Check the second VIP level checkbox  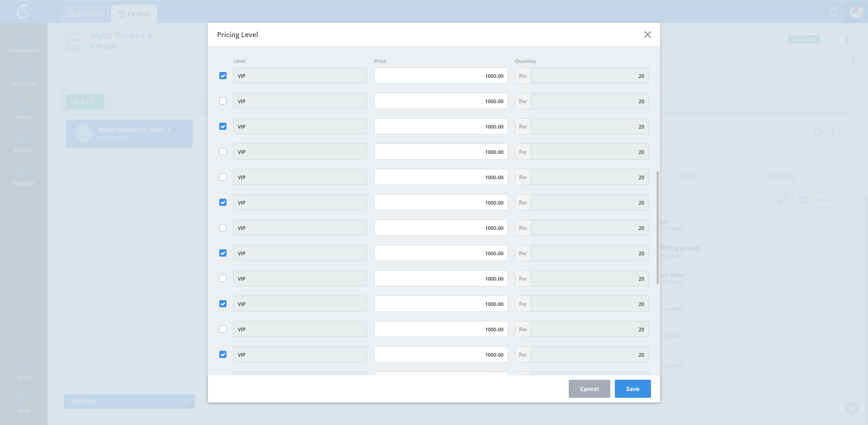click(x=223, y=101)
